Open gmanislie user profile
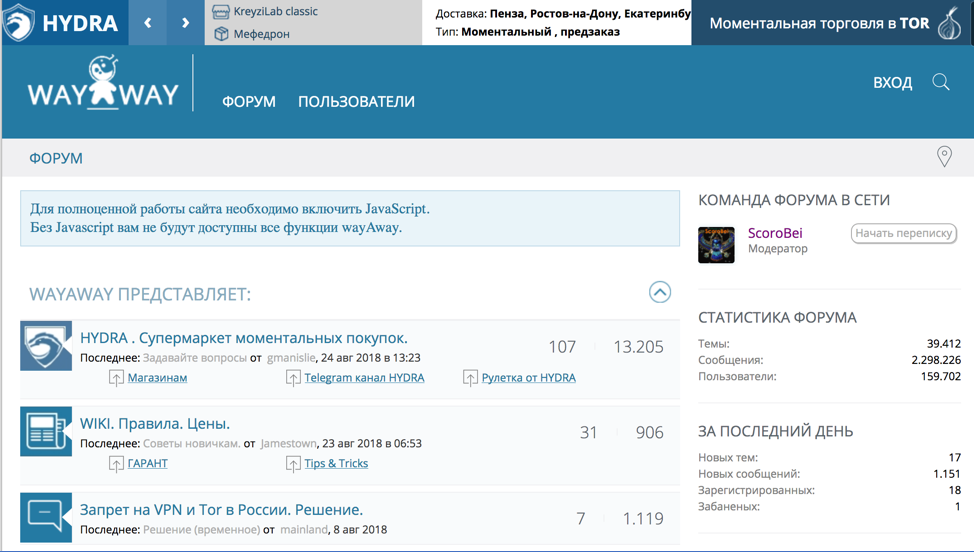The width and height of the screenshot is (974, 552). tap(291, 358)
